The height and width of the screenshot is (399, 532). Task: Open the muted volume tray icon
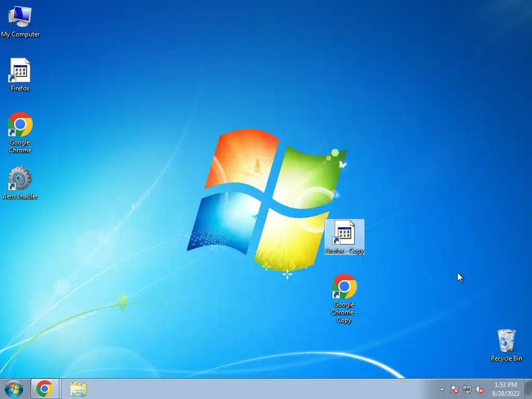pyautogui.click(x=480, y=389)
